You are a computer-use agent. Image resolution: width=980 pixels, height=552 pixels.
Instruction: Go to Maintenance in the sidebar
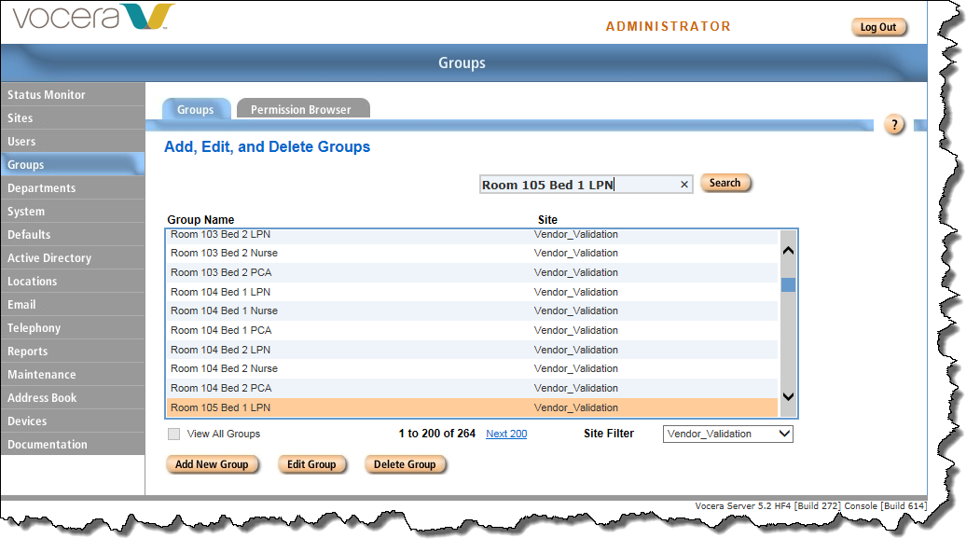(x=73, y=375)
